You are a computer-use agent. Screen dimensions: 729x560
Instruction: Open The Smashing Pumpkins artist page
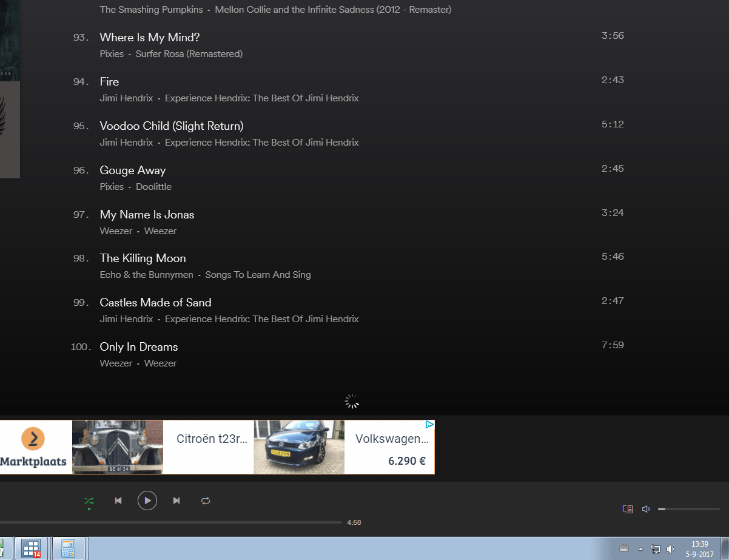click(x=151, y=10)
